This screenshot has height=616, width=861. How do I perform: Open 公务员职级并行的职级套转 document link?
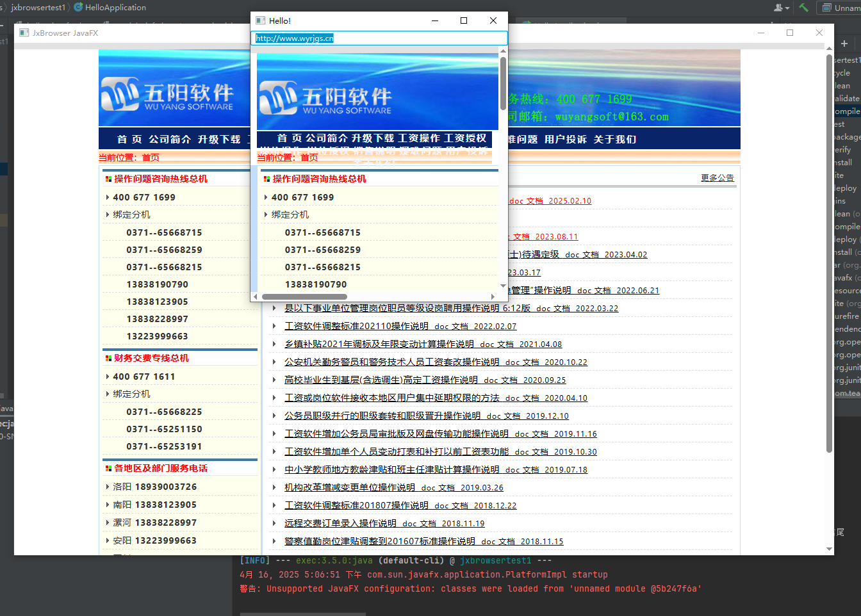tap(427, 416)
